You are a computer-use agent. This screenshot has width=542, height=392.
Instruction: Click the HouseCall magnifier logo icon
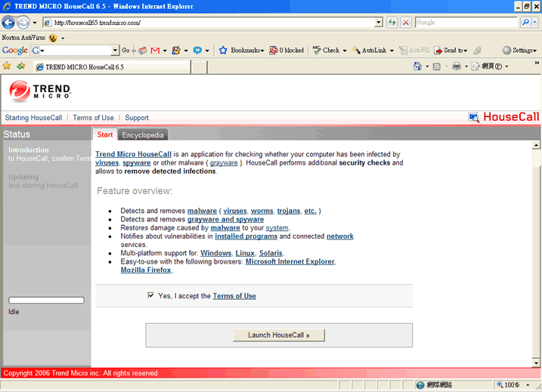pyautogui.click(x=474, y=117)
